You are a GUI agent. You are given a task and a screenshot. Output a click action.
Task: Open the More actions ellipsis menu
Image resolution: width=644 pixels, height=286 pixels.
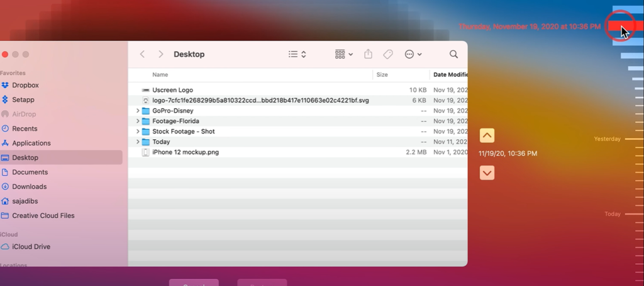tap(413, 54)
